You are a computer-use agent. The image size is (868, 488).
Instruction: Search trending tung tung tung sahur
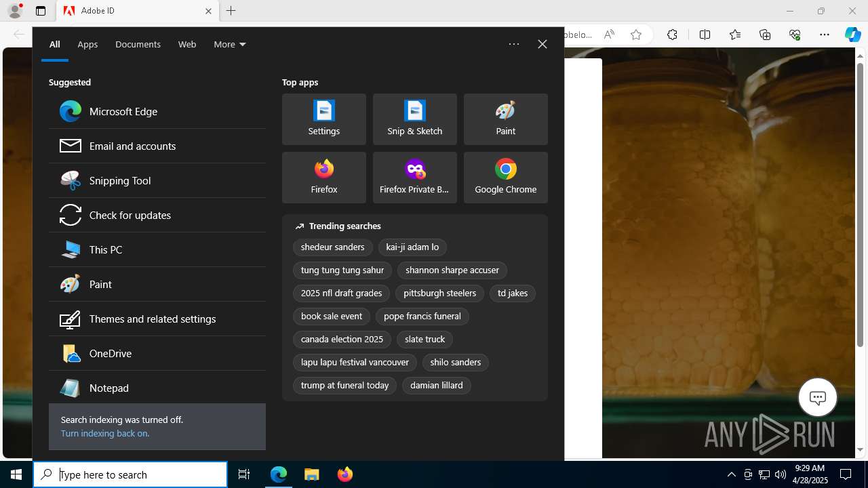342,270
